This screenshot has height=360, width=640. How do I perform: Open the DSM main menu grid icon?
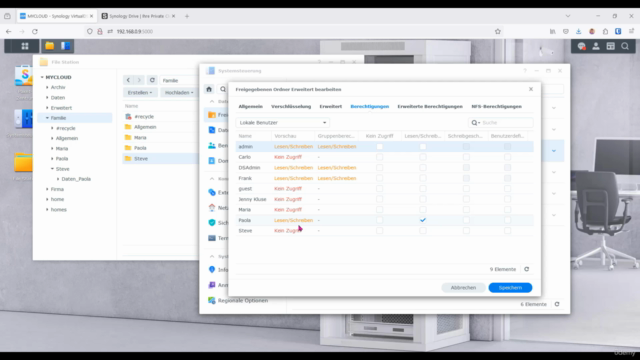(x=25, y=46)
